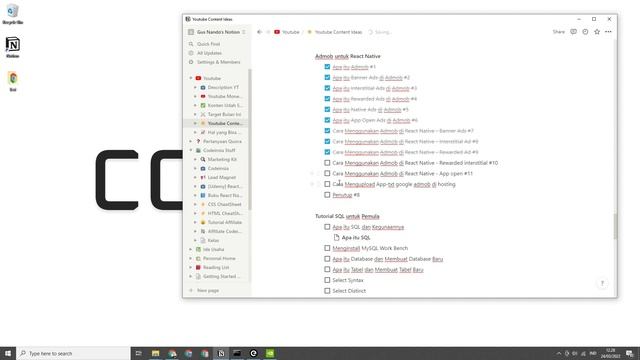Viewport: 640px width, 360px height.
Task: Collapse the Youtube page tree
Action: click(x=191, y=78)
